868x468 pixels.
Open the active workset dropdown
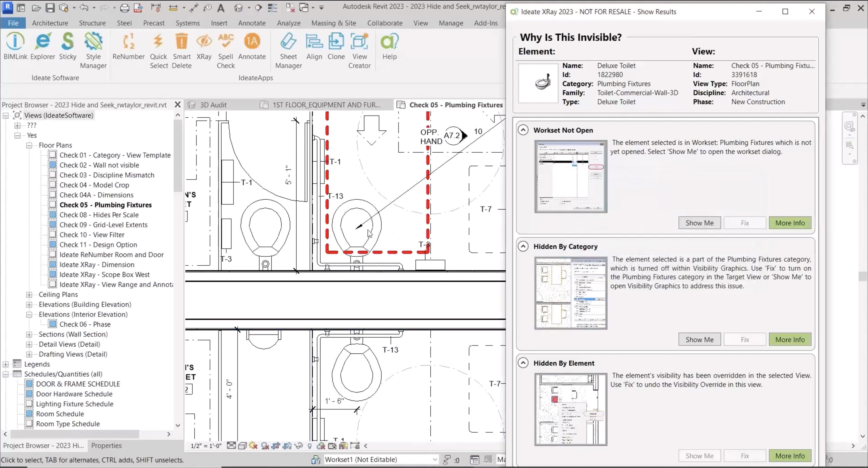[x=381, y=460]
